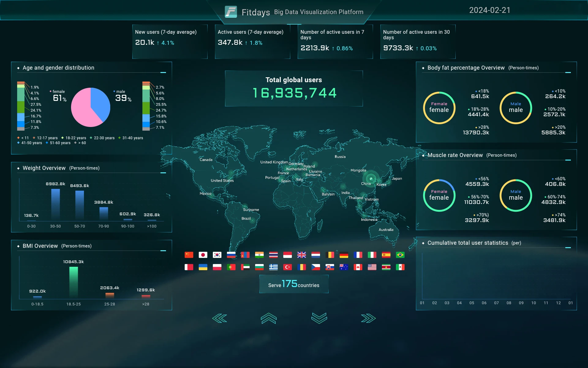Click the double right arrow navigation
Image resolution: width=588 pixels, height=368 pixels.
pos(368,318)
